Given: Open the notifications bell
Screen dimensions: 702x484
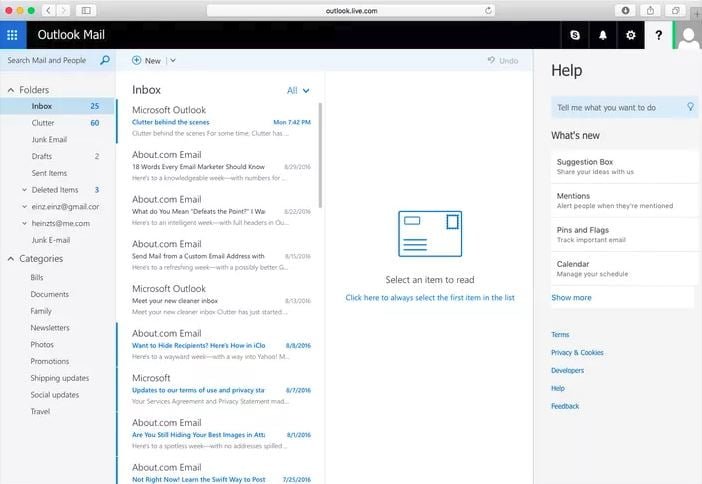Looking at the screenshot, I should [603, 35].
